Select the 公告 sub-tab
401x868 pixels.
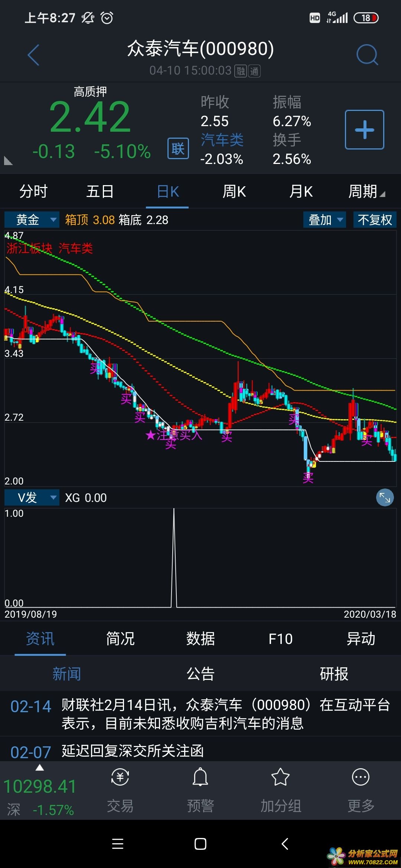[200, 674]
